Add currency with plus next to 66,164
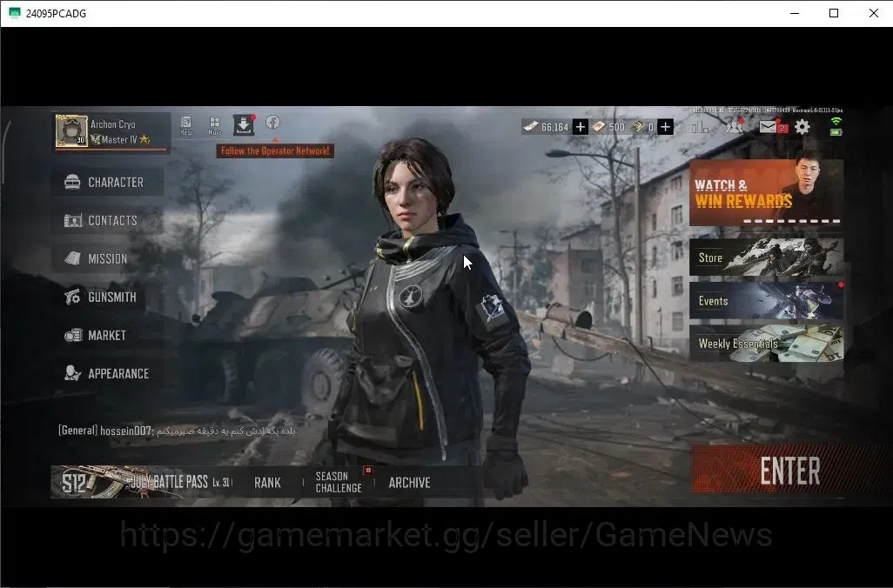893x588 pixels. coord(580,126)
